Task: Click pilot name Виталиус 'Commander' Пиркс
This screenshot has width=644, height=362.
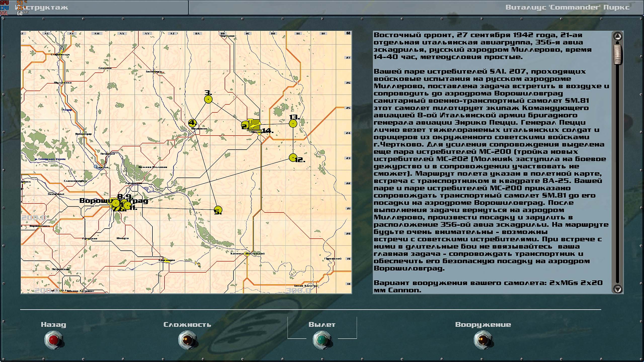Action: (567, 7)
